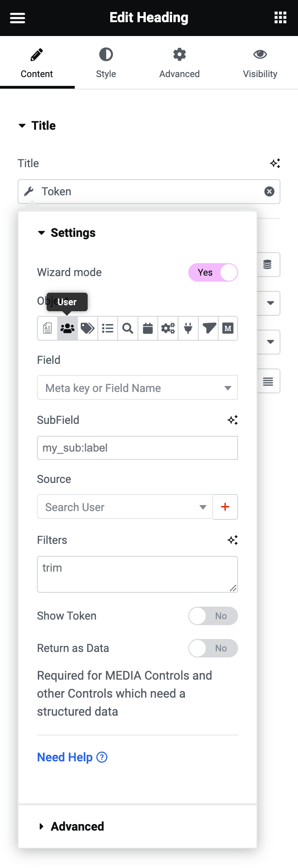Select the plug object icon
The width and height of the screenshot is (298, 868).
click(188, 328)
